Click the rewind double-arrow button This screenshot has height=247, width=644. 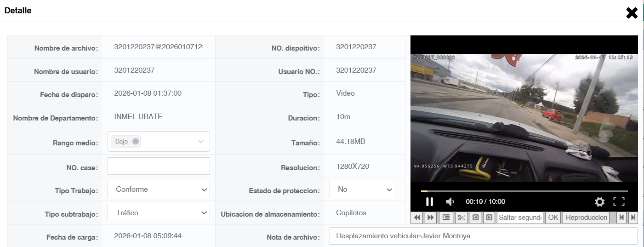coord(417,218)
